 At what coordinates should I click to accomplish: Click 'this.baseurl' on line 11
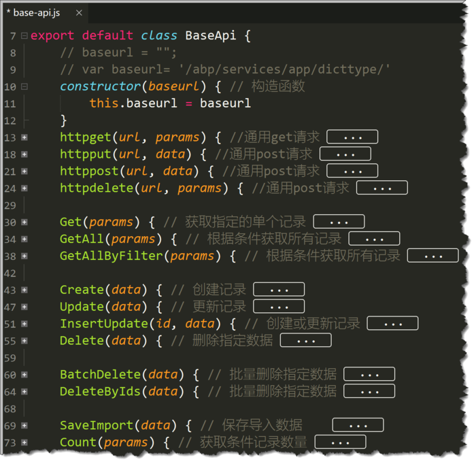pos(133,103)
